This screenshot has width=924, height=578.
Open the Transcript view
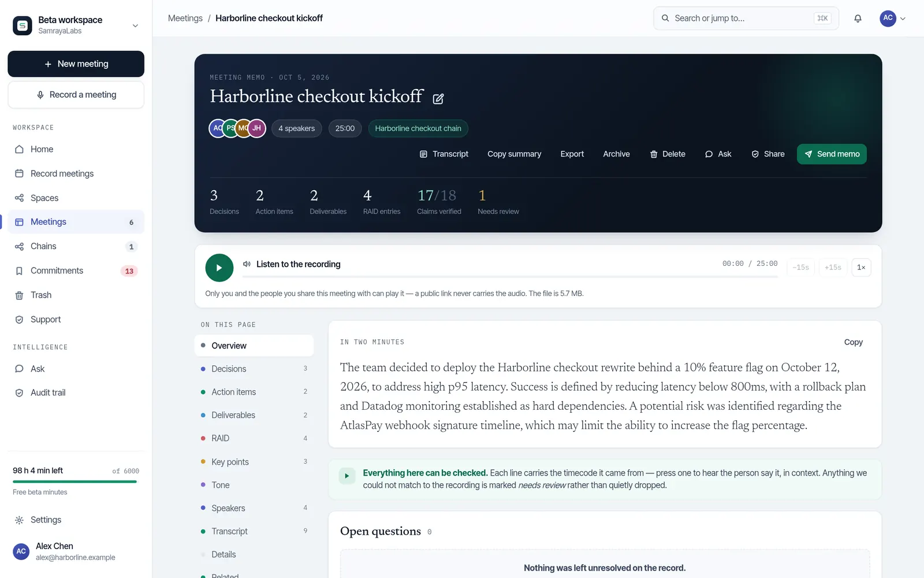[444, 154]
